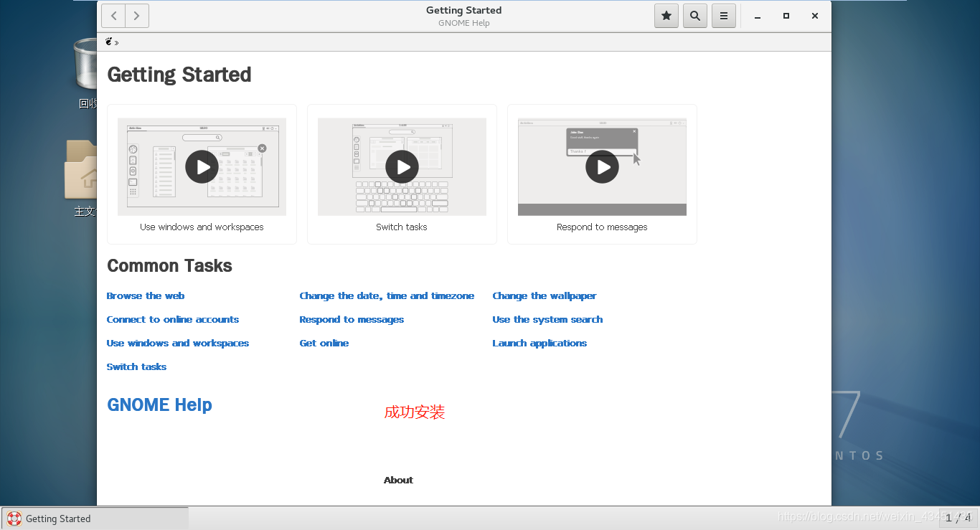Viewport: 980px width, 530px height.
Task: Open the Switch tasks link under Common Tasks
Action: [136, 366]
